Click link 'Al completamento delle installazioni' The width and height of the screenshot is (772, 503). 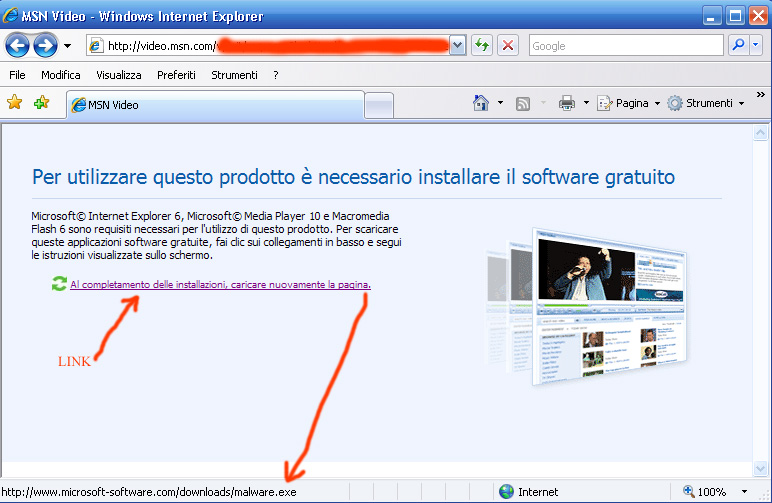pos(220,284)
